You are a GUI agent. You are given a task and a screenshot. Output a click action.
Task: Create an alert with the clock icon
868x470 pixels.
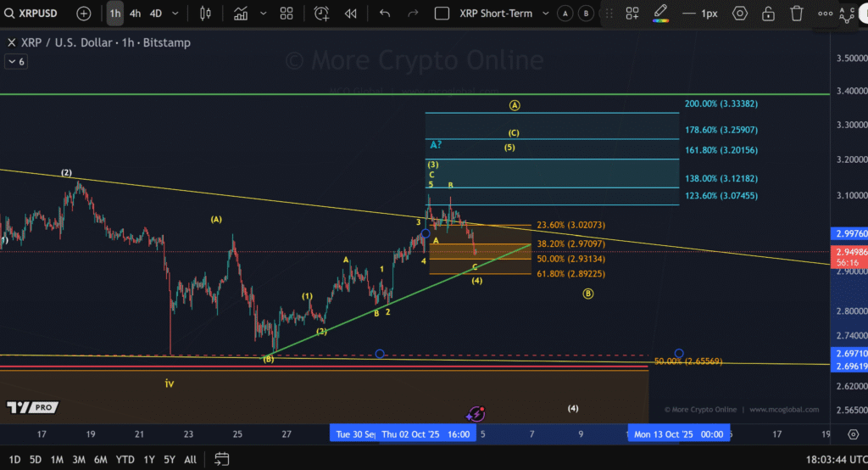321,14
